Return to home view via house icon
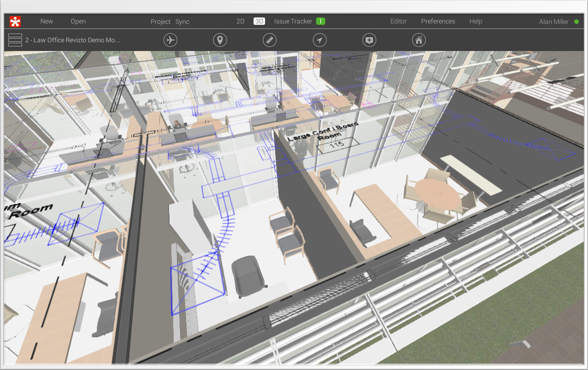 coord(418,40)
